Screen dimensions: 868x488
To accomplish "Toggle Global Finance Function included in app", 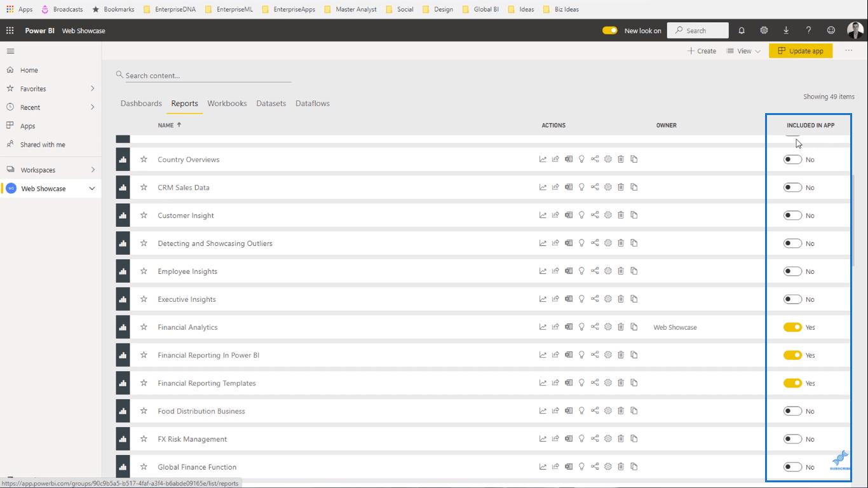I will tap(792, 467).
